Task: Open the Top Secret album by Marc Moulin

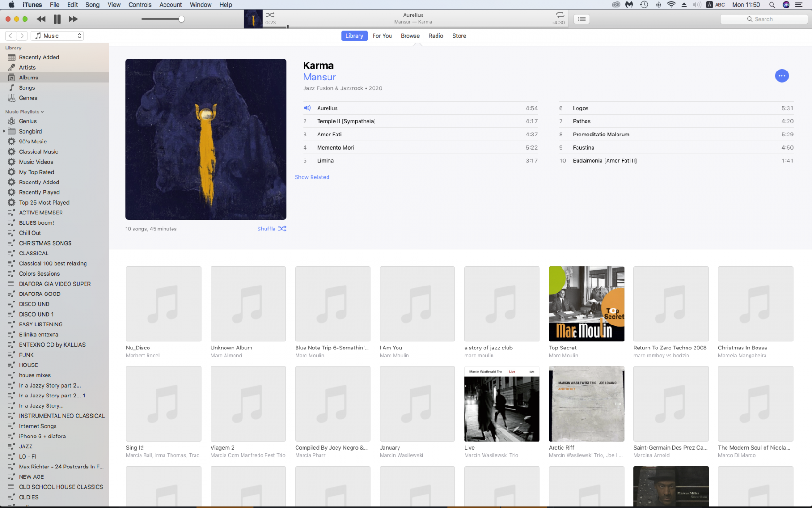Action: 586,304
